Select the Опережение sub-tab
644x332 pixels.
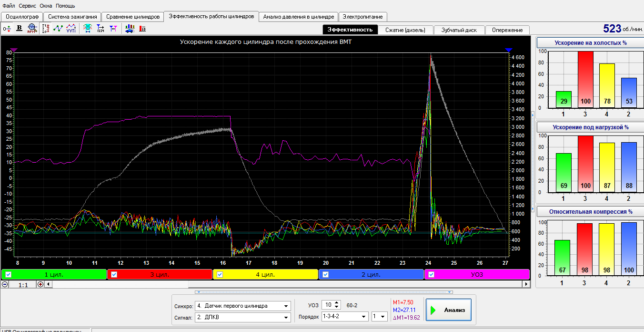507,30
